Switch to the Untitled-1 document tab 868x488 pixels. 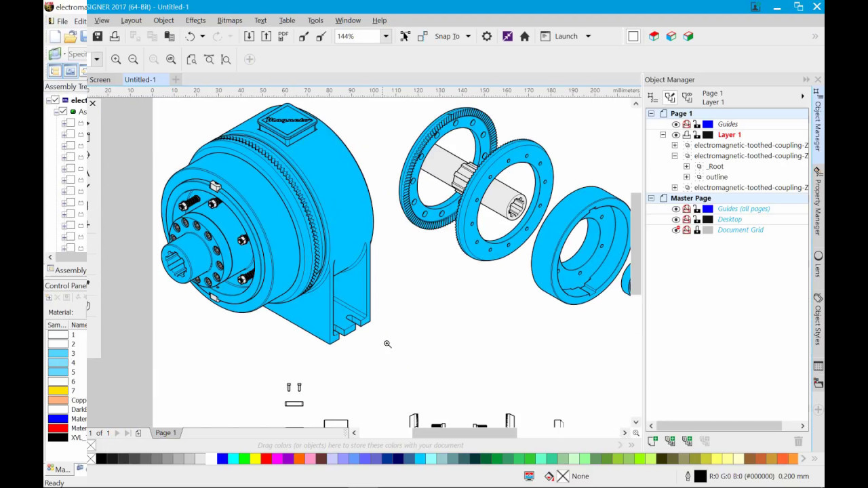tap(140, 79)
